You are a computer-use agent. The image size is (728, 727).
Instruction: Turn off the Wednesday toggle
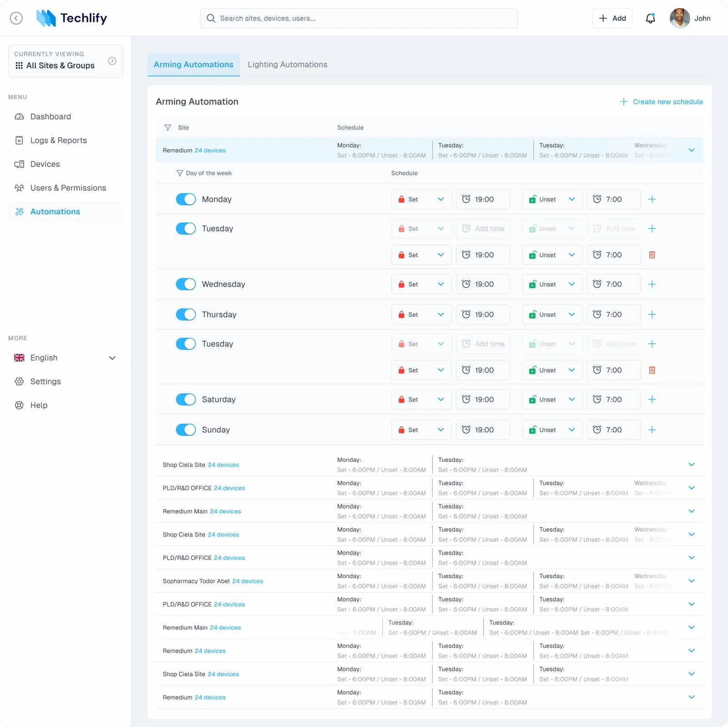pos(186,284)
